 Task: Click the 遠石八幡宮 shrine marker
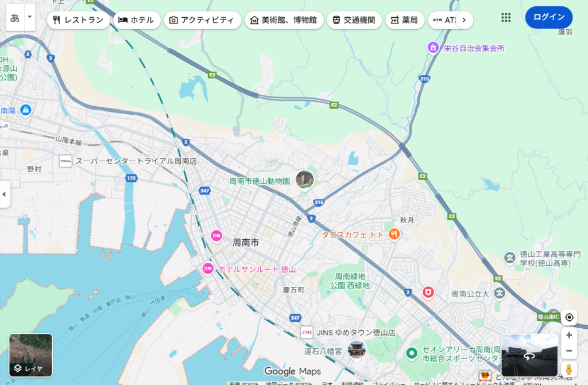click(x=357, y=350)
